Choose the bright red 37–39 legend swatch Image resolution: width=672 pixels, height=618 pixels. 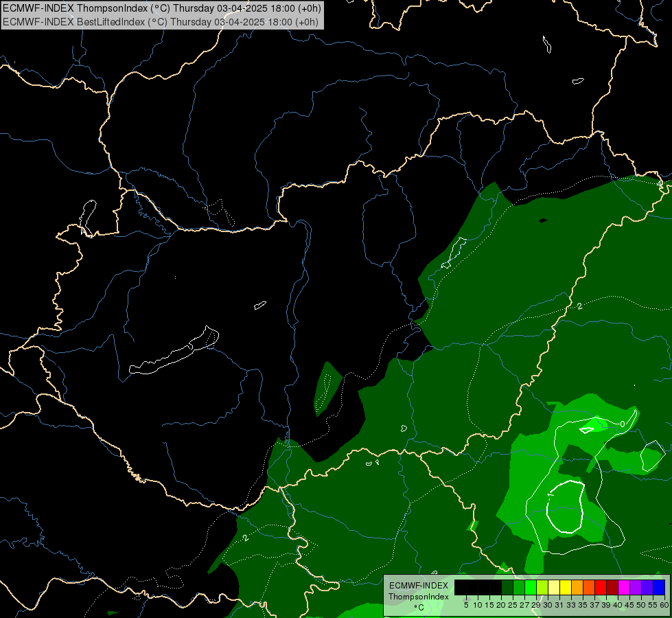tap(601, 587)
